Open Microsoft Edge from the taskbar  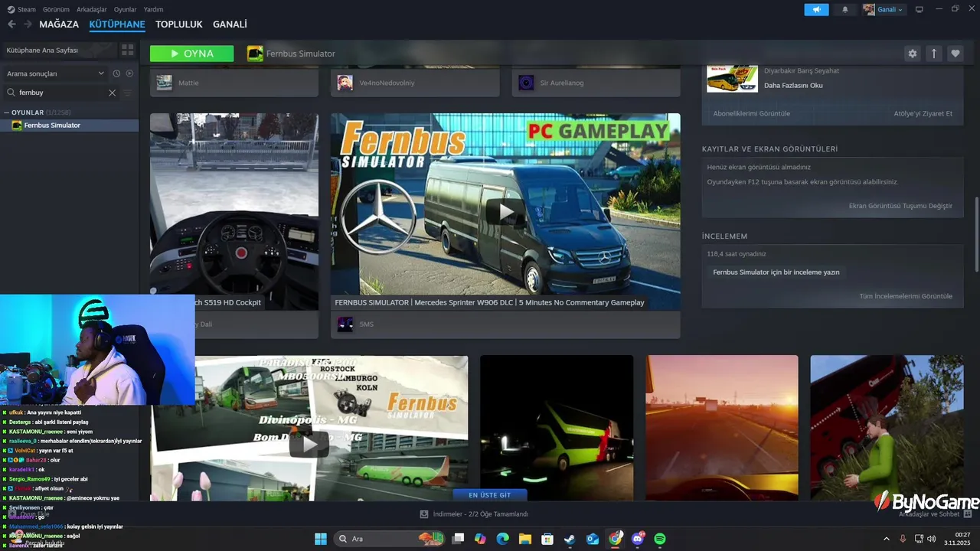[502, 539]
